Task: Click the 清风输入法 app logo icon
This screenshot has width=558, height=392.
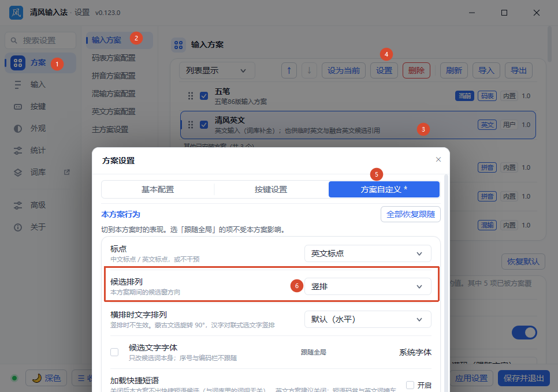Action: (x=16, y=13)
